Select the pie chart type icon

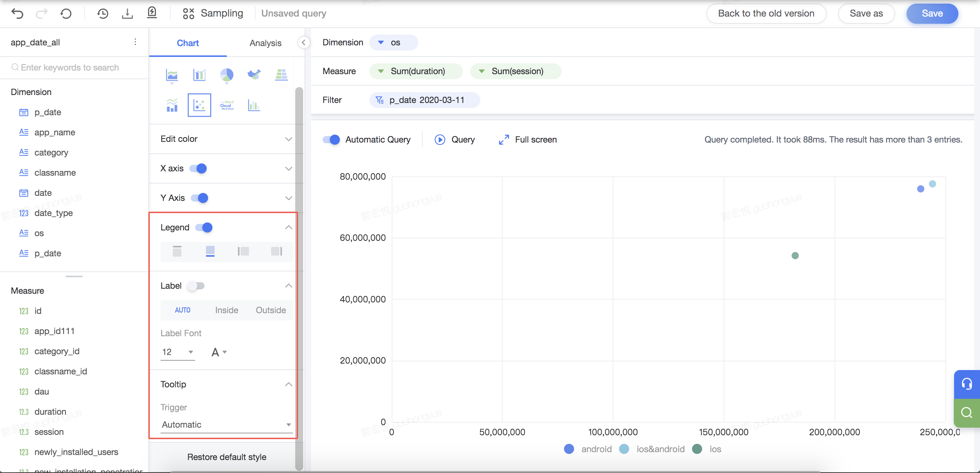227,75
